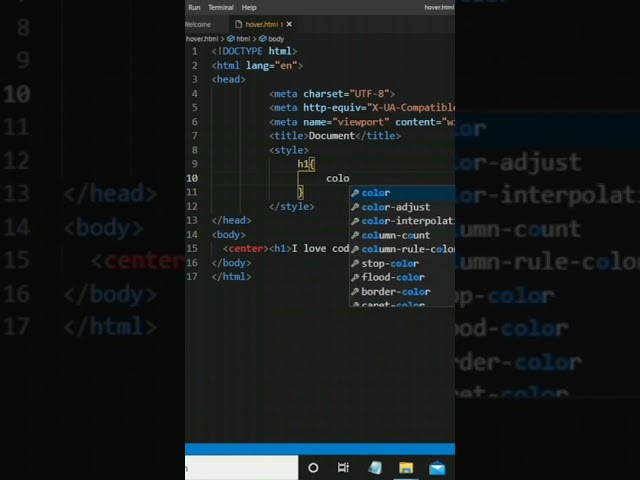
Task: Click the wrench icon beside 'stop-color'
Action: (355, 263)
